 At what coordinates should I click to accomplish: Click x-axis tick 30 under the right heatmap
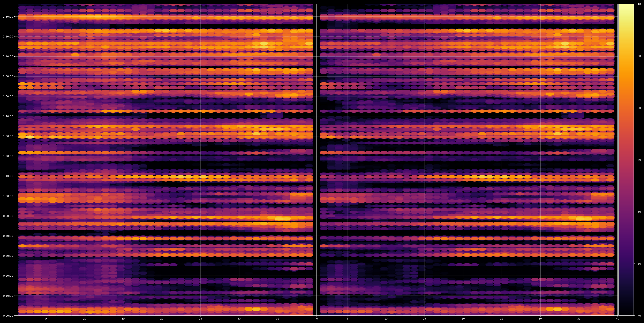tap(541, 319)
